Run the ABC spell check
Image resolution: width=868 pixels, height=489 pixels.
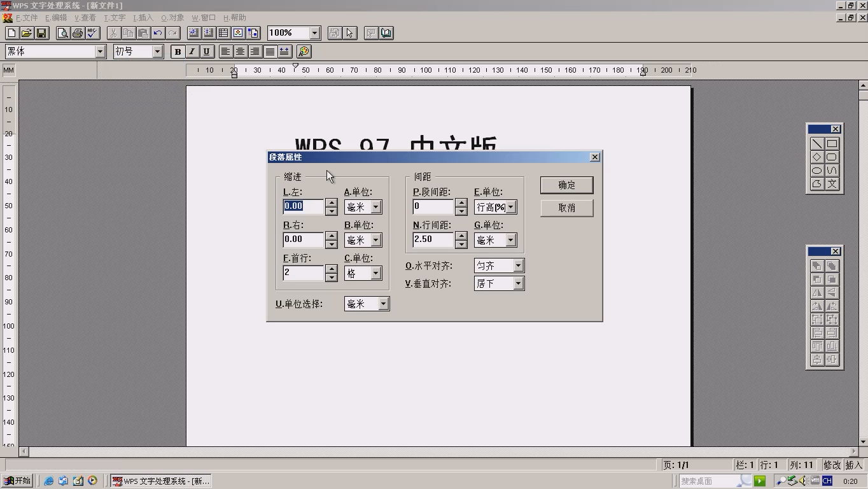coord(92,33)
